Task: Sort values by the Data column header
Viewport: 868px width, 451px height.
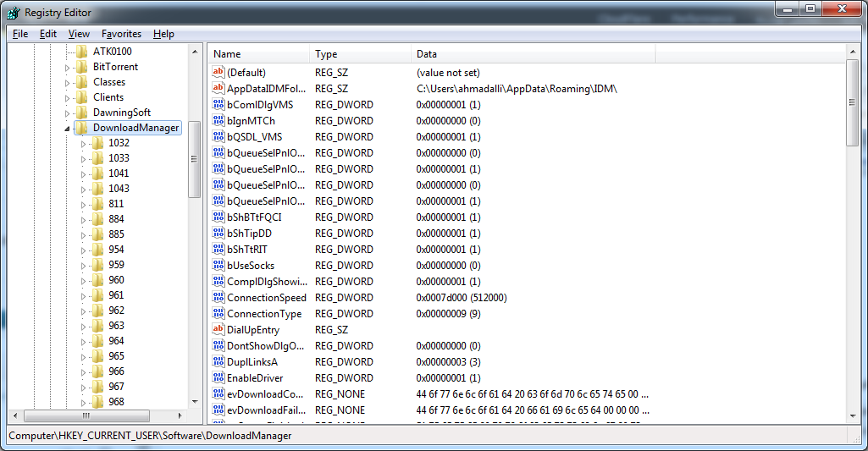Action: [x=534, y=54]
